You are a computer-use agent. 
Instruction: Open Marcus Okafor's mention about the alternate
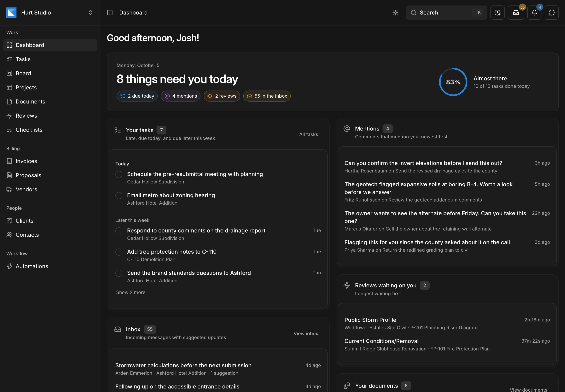[447, 221]
